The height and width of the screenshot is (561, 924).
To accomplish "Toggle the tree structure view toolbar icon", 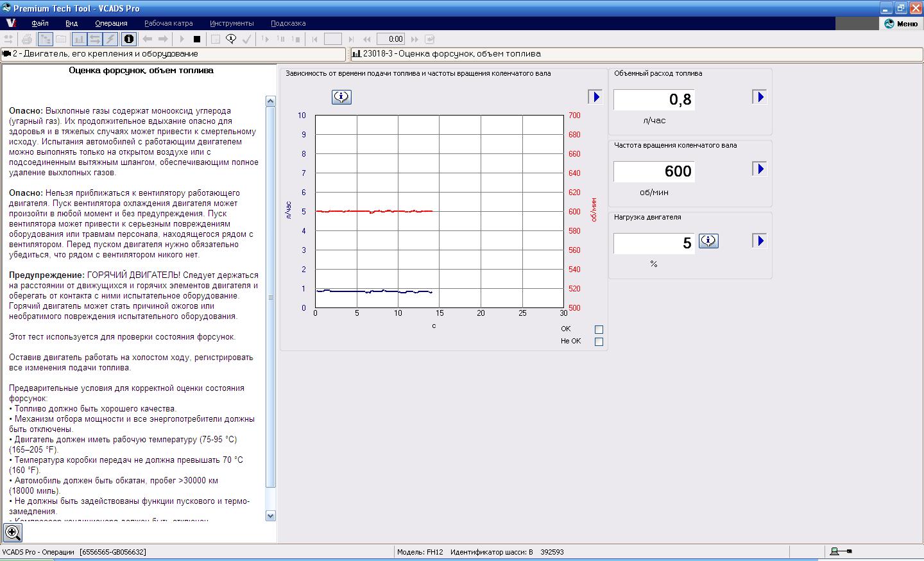I will pyautogui.click(x=45, y=39).
